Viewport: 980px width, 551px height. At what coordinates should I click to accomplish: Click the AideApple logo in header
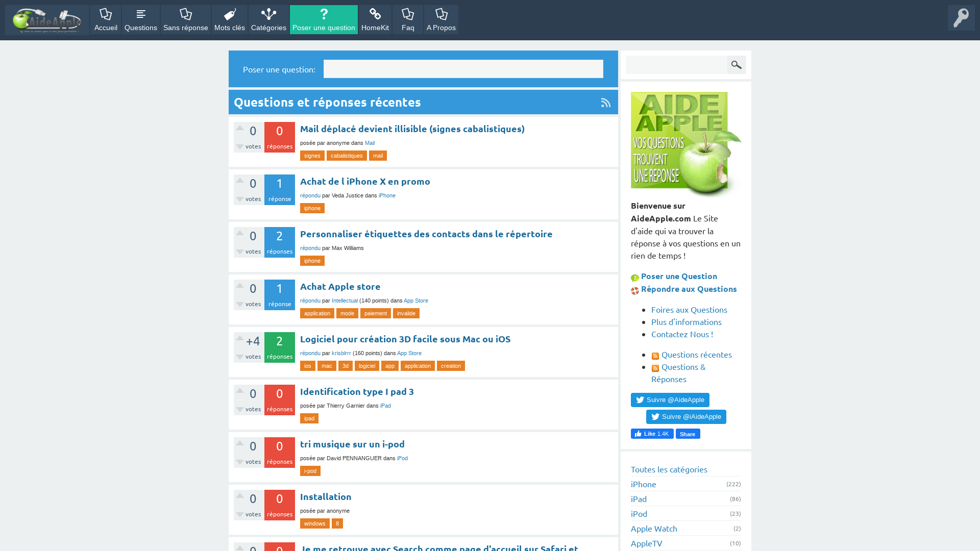click(x=47, y=20)
